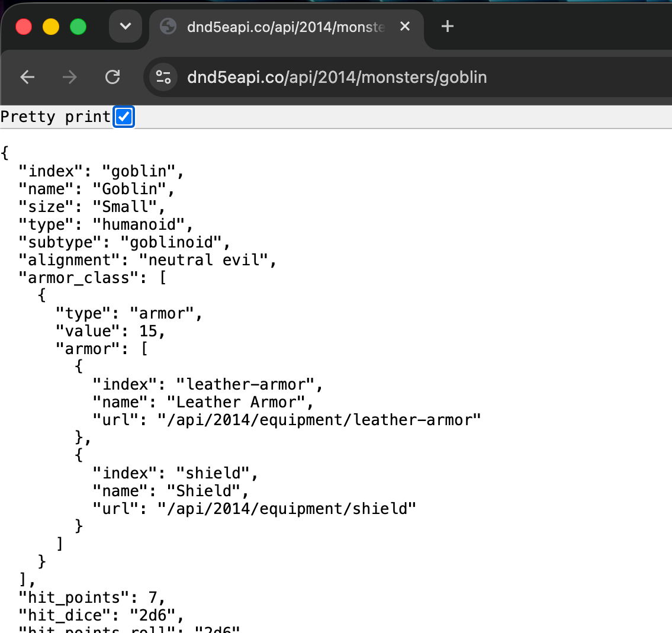
Task: Open the site information icon in the address bar
Action: [x=163, y=77]
